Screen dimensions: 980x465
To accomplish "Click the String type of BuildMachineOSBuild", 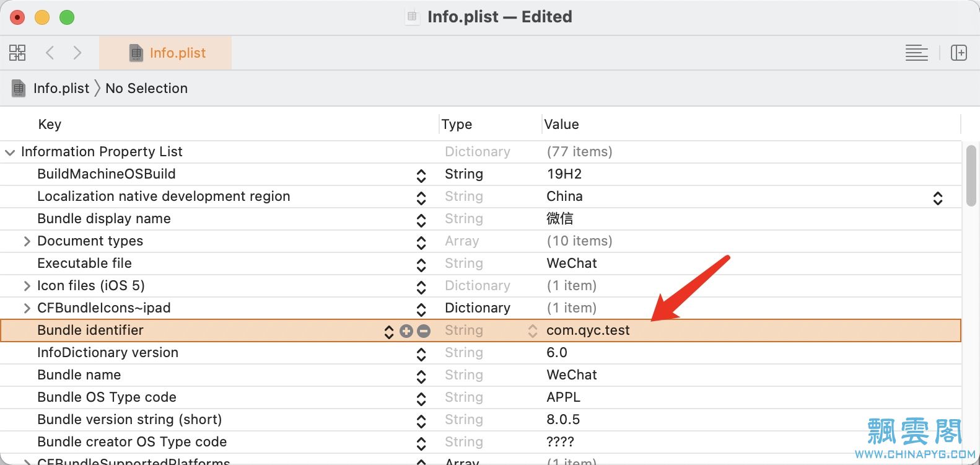I will (464, 174).
